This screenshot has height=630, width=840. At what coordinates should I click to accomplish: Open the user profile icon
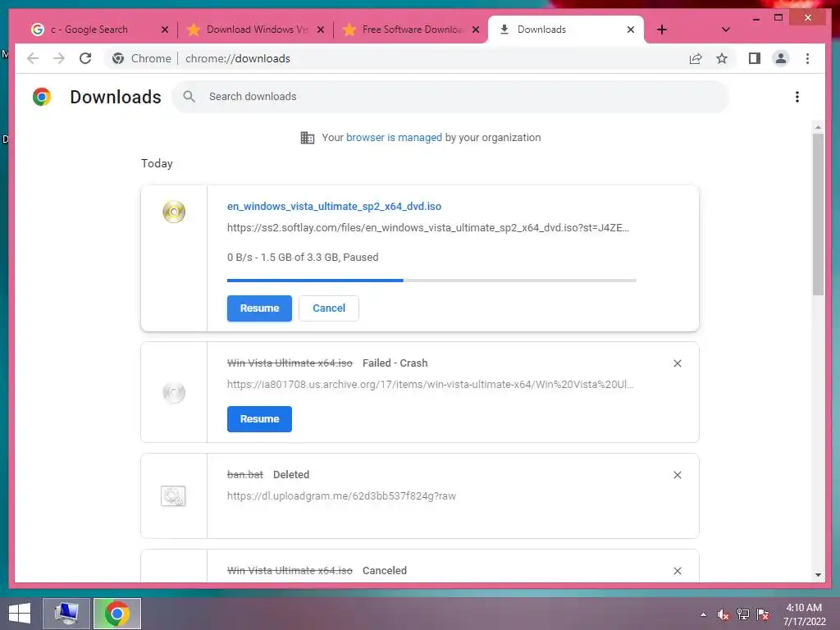coord(781,58)
